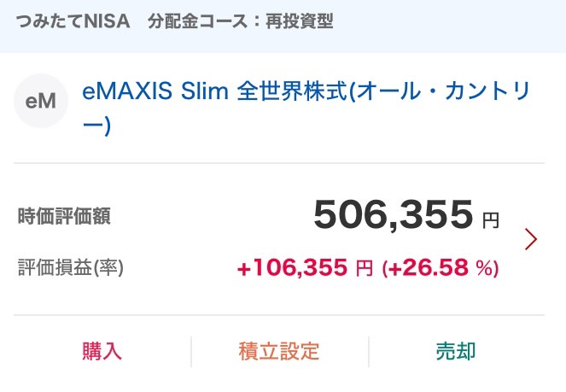Click the 時価評価額 label
566x392 pixels.
click(x=64, y=216)
